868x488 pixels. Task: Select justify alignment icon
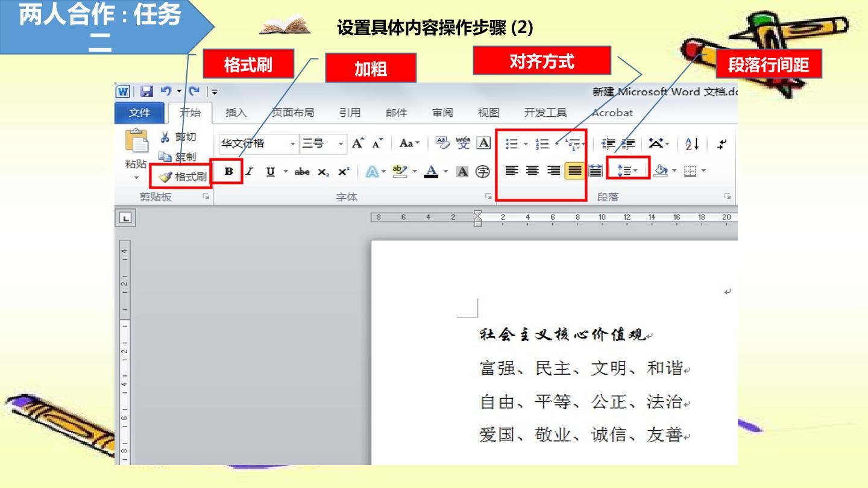point(575,171)
